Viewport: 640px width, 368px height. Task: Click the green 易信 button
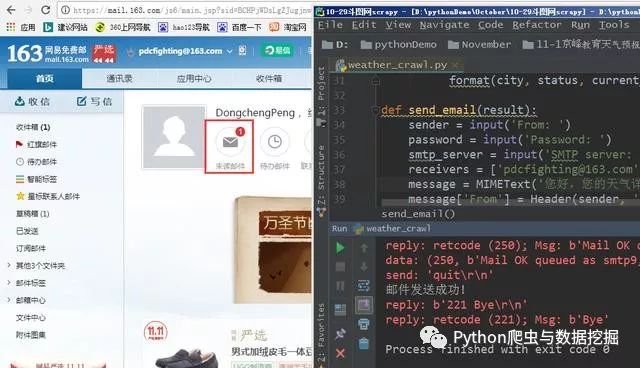277,51
